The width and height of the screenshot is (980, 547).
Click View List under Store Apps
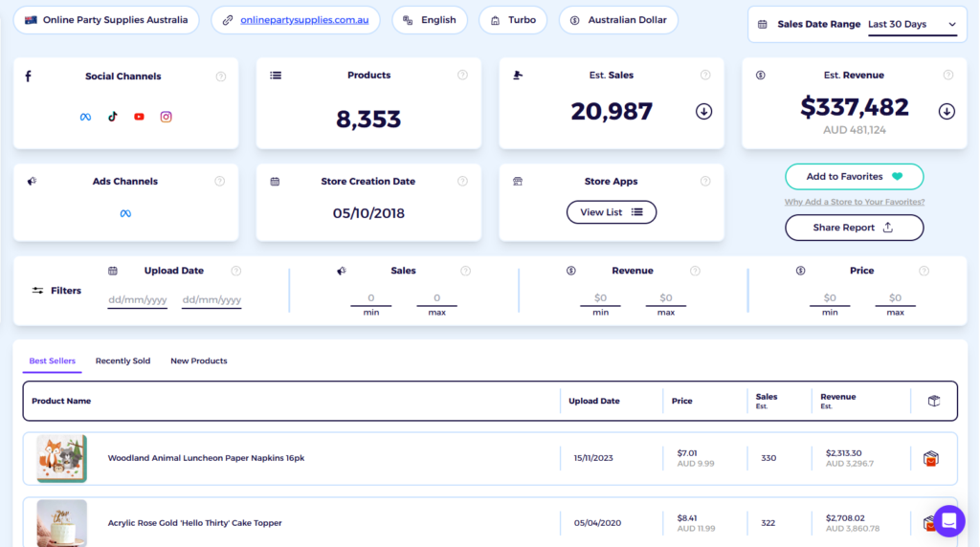click(x=612, y=212)
